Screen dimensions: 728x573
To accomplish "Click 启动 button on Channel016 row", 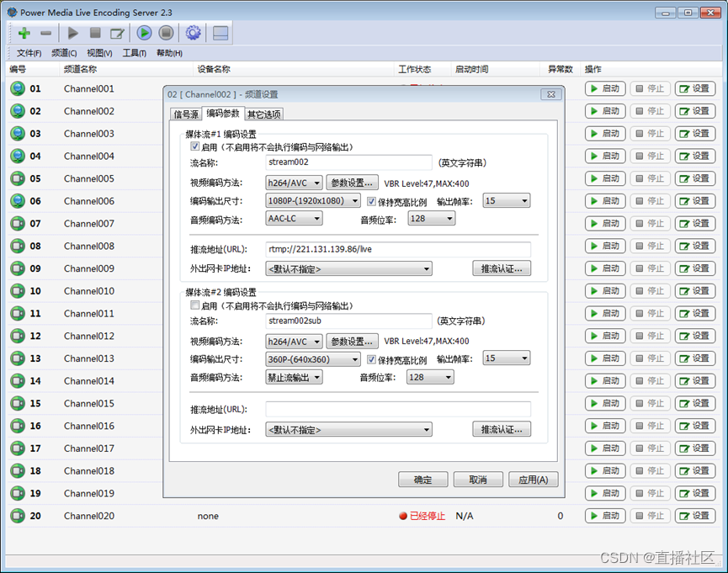I will click(605, 426).
